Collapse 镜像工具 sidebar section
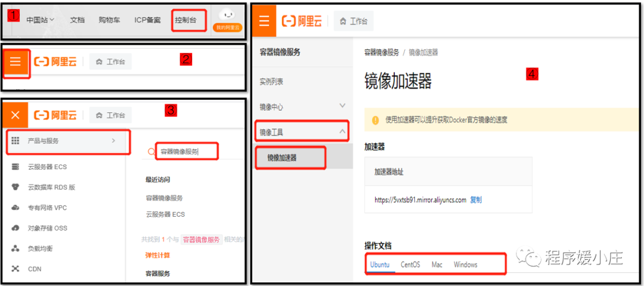Screen dimensions: 644x286 (x=302, y=132)
